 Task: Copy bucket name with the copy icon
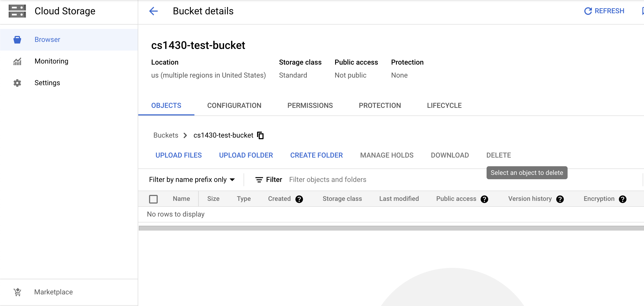(x=260, y=135)
